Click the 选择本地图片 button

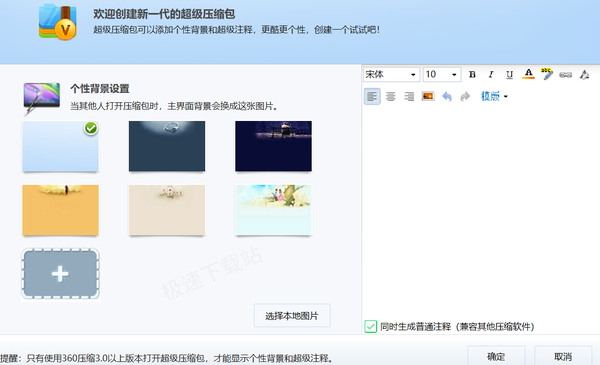pyautogui.click(x=292, y=316)
